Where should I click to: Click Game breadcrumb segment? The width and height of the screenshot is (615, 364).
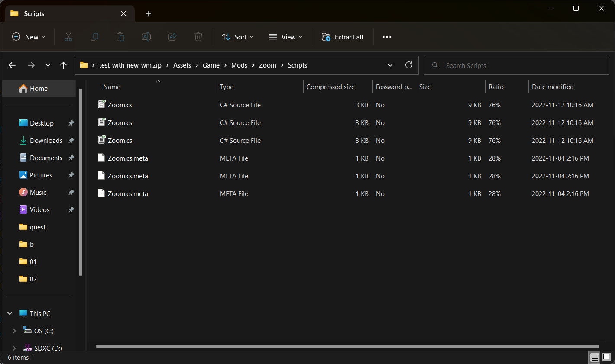tap(211, 65)
